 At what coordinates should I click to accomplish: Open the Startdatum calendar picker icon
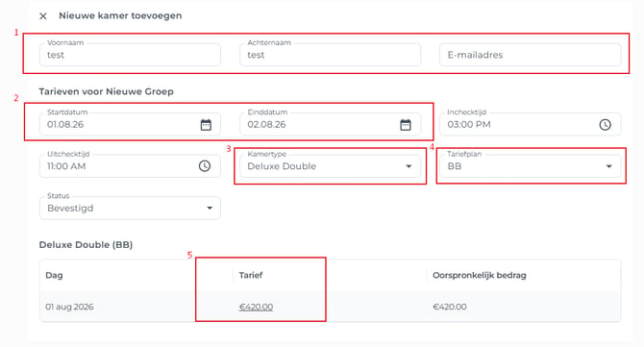(206, 124)
